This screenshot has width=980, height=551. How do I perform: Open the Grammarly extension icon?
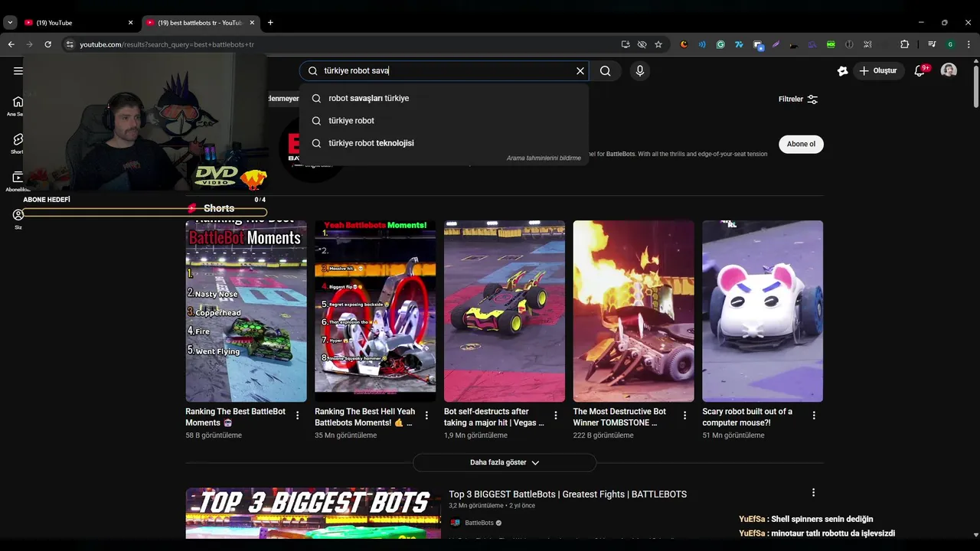(720, 44)
